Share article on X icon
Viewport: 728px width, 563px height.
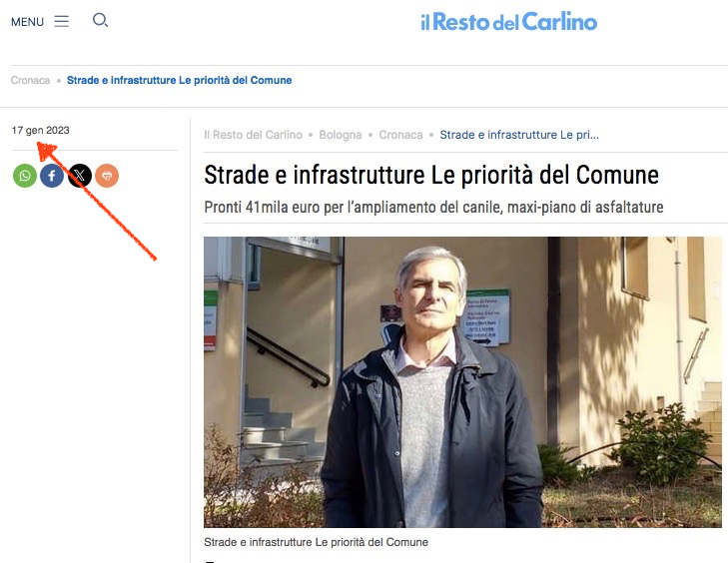pos(80,176)
